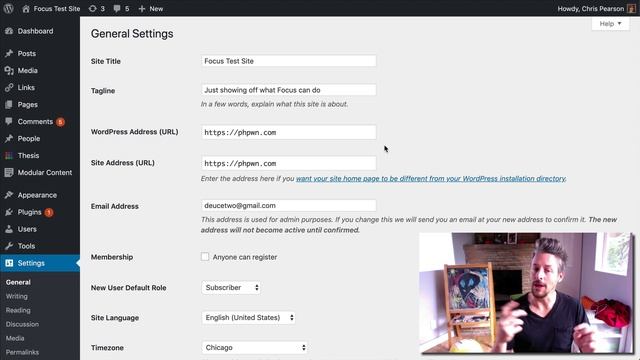Enable the Anyone can register checkbox
640x360 pixels.
(205, 257)
